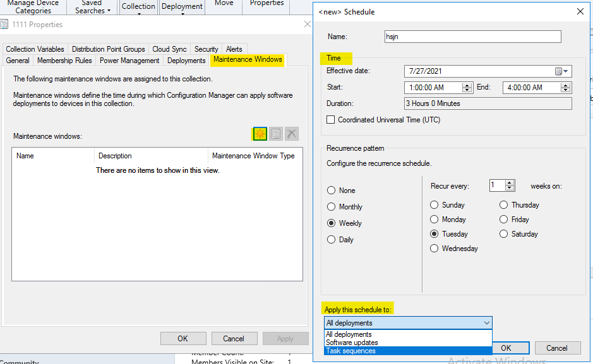Switch to the Cloud Sync tab
This screenshot has width=593, height=364.
[x=169, y=49]
